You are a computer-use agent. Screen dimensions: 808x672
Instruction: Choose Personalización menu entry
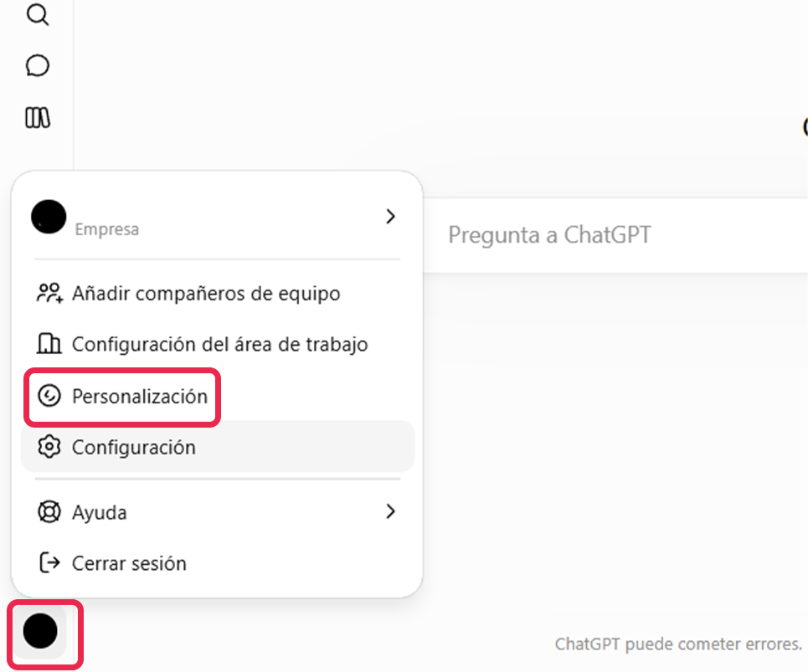tap(123, 397)
